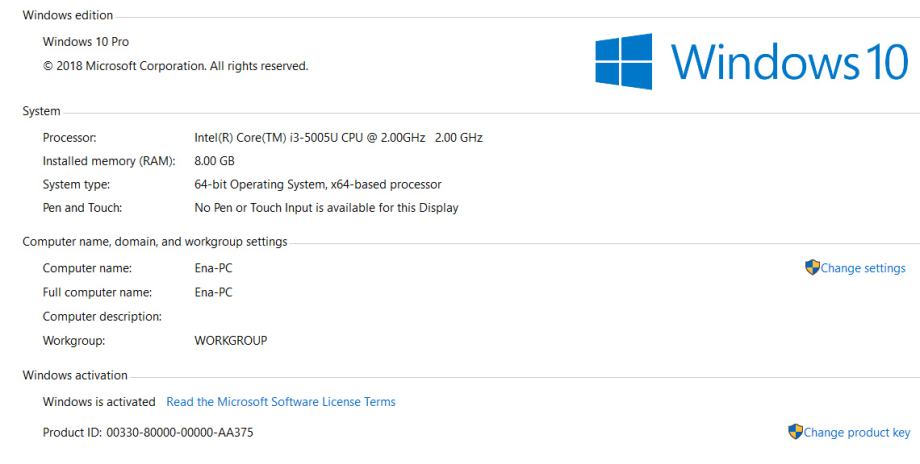Click Ena-PC value in Full computer name row
Viewport: 920px width, 464px height.
[213, 292]
